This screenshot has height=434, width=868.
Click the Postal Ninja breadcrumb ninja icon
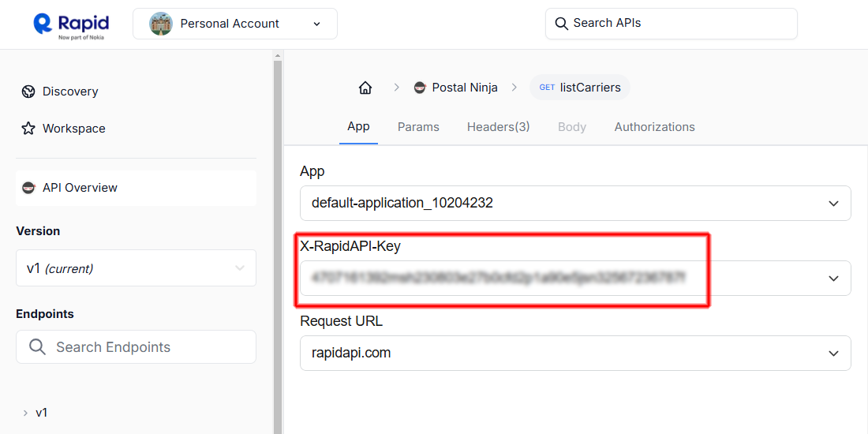tap(420, 88)
